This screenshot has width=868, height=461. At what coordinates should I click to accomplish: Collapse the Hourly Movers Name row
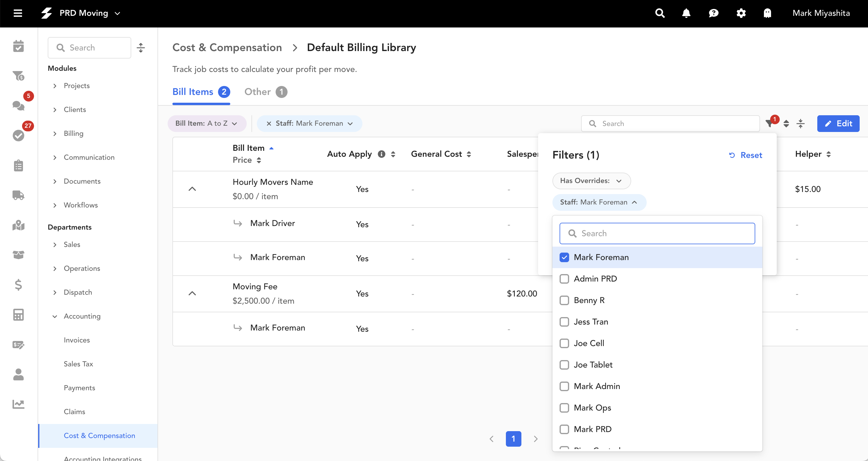192,189
